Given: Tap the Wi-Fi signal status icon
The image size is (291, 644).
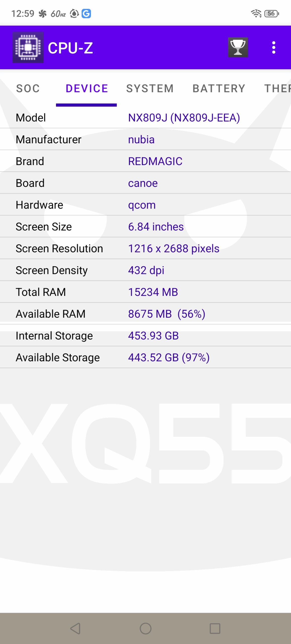Looking at the screenshot, I should click(256, 14).
